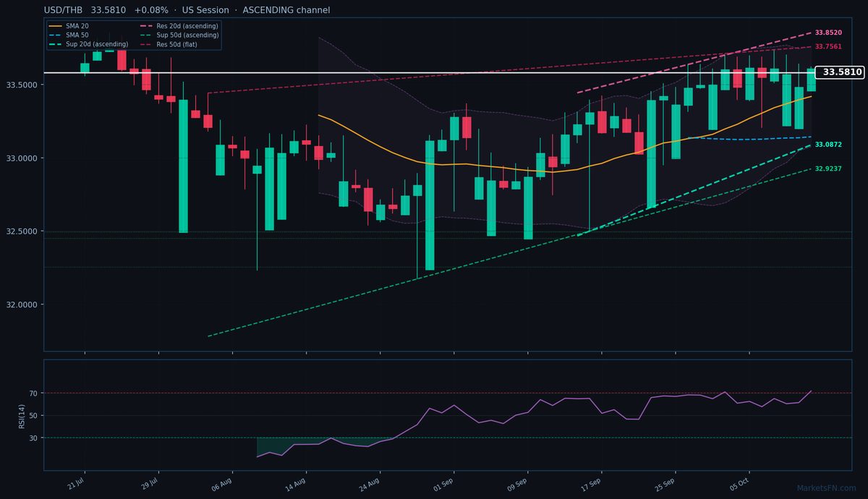The height and width of the screenshot is (499, 868).
Task: Click the RSI 30 level tick
Action: (x=33, y=438)
